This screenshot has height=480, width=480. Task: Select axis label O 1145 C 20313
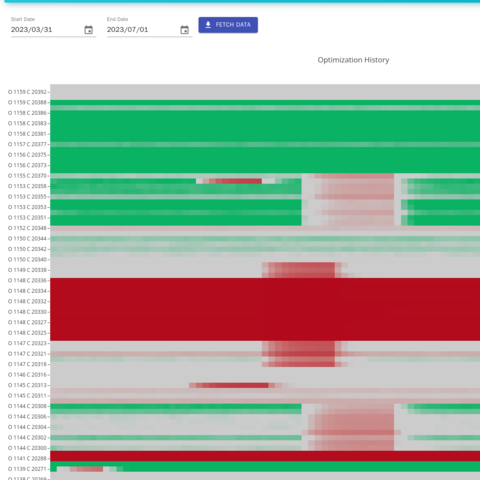coord(27,385)
